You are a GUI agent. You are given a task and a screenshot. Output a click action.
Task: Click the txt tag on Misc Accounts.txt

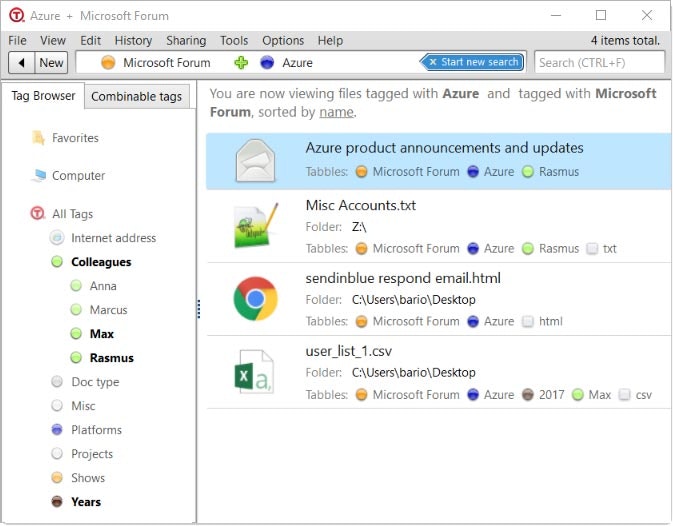(x=602, y=248)
